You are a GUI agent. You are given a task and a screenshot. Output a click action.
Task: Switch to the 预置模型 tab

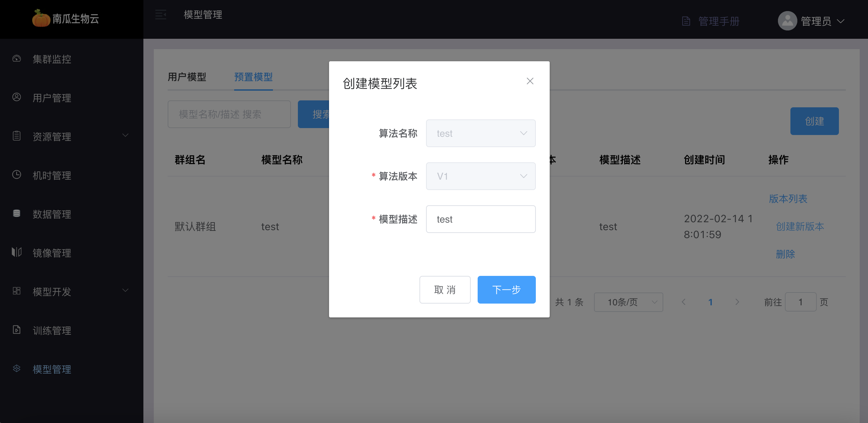pyautogui.click(x=254, y=77)
